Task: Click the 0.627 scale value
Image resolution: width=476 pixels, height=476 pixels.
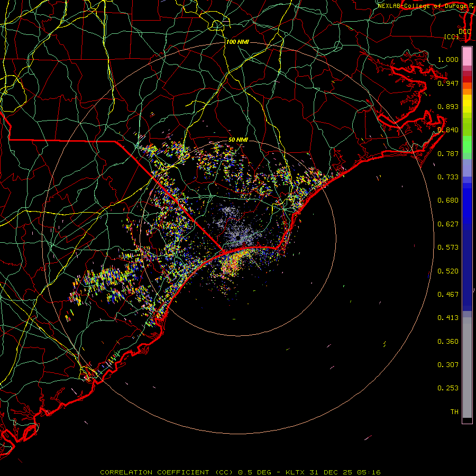Action: [x=448, y=224]
